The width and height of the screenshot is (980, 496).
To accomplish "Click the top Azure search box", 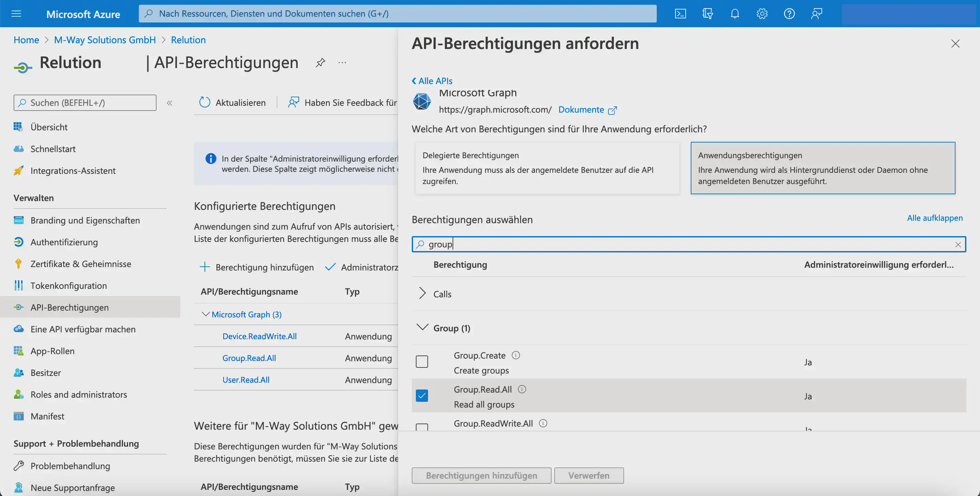I will pyautogui.click(x=397, y=14).
